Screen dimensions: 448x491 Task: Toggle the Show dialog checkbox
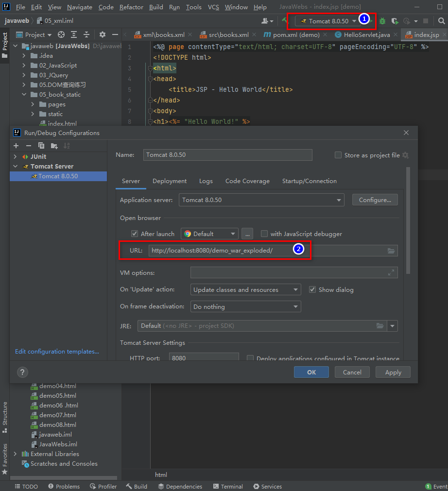(312, 289)
